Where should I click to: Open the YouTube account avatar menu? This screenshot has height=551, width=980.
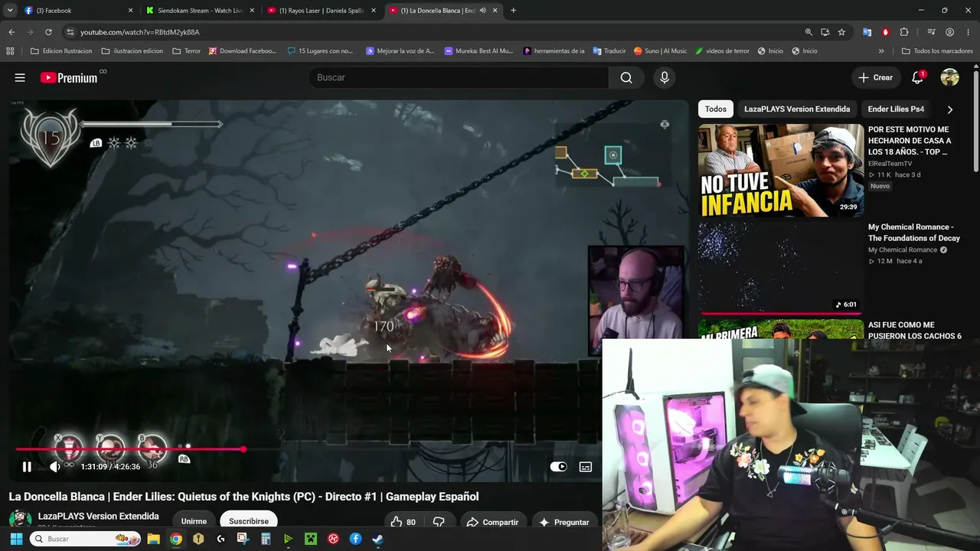(x=949, y=77)
